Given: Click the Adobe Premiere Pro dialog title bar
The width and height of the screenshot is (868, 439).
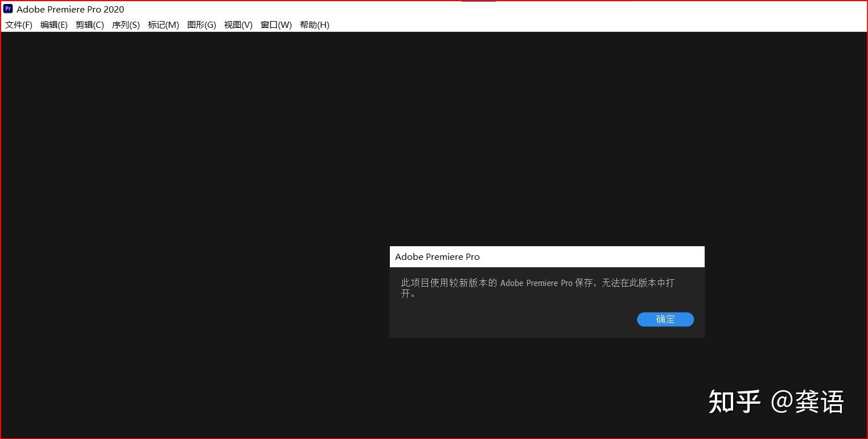Looking at the screenshot, I should pos(547,257).
